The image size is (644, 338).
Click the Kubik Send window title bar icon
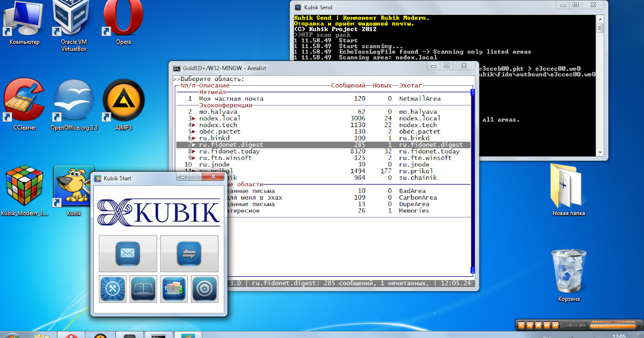(x=298, y=7)
